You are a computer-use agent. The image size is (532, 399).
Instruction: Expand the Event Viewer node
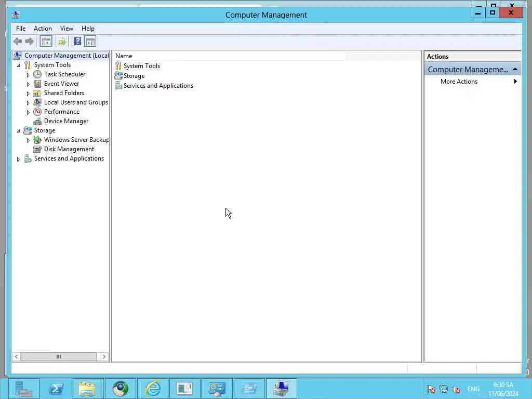click(x=28, y=84)
